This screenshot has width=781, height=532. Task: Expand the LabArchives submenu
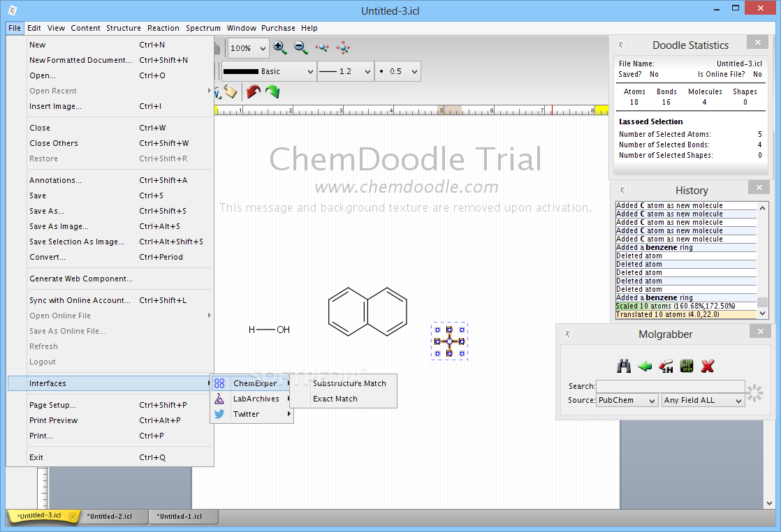[251, 399]
